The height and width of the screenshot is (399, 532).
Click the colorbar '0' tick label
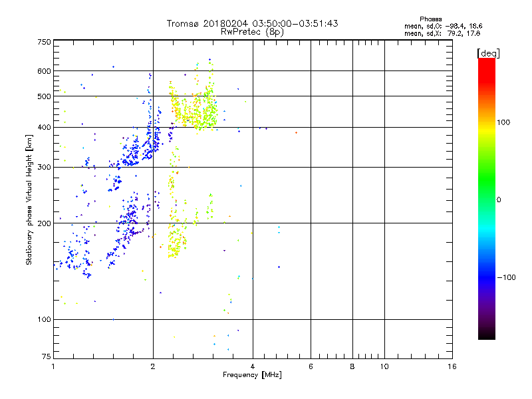click(499, 200)
